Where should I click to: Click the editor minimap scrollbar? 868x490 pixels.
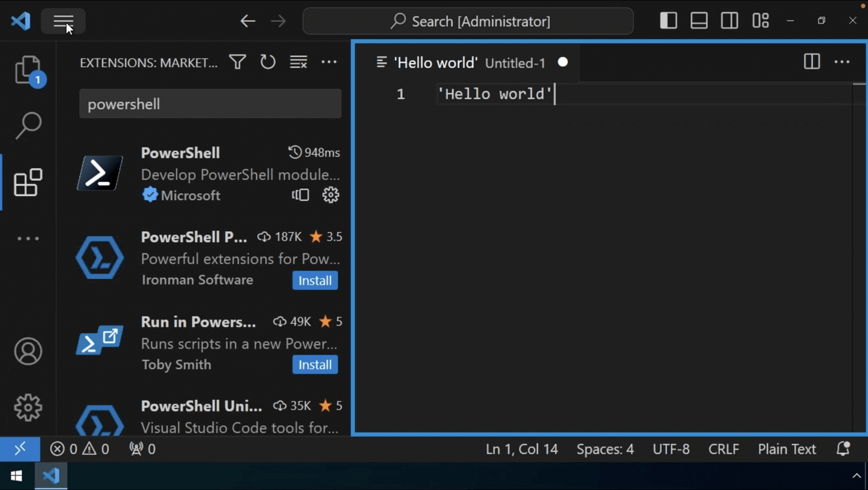click(859, 257)
